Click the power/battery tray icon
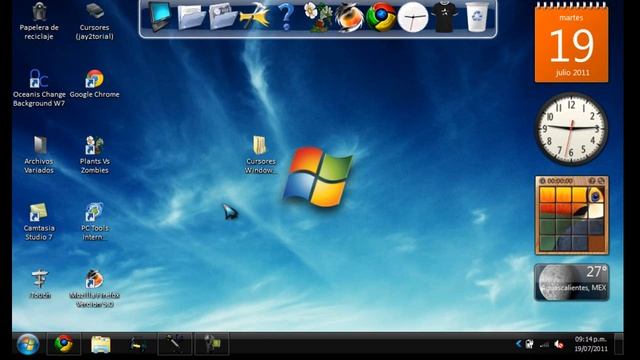Image resolution: width=640 pixels, height=360 pixels. click(x=530, y=344)
